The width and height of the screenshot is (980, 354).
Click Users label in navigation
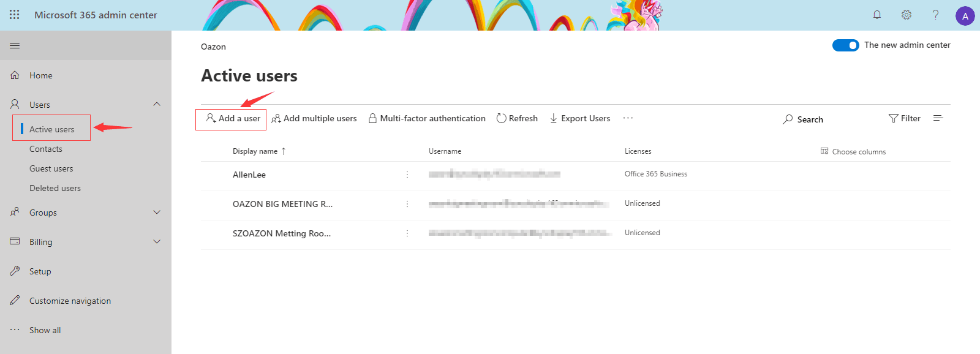click(40, 105)
